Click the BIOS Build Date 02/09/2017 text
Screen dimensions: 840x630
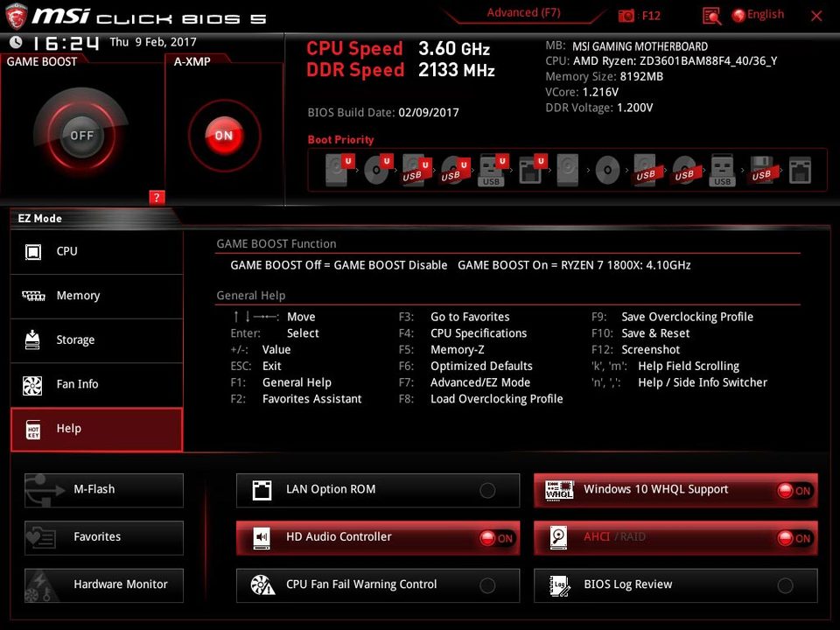[x=383, y=113]
